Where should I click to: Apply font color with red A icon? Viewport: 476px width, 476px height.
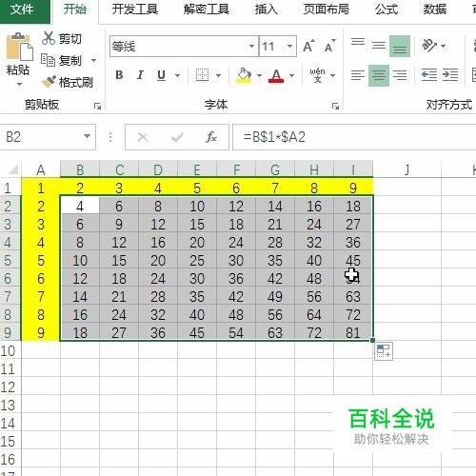(x=276, y=75)
